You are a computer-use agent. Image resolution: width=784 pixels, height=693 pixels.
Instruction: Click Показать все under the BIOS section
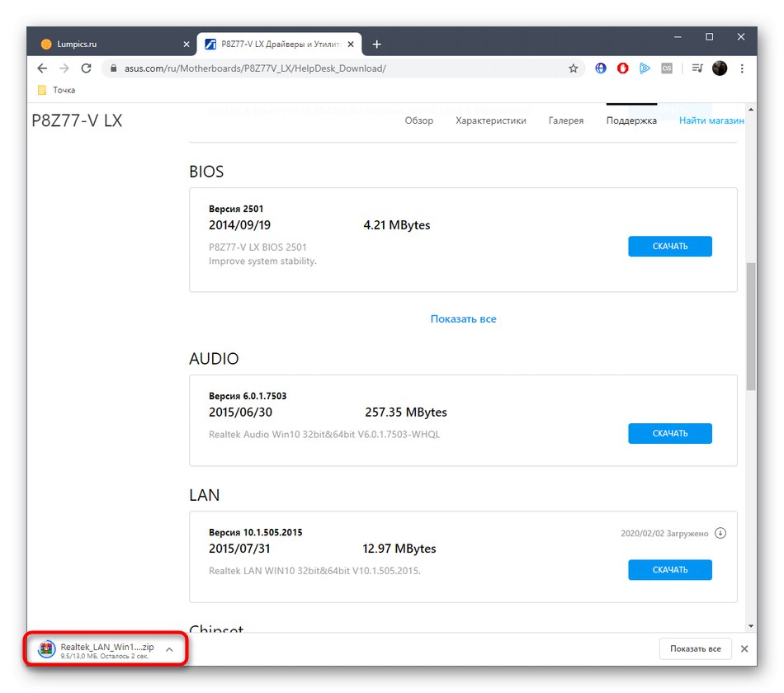coord(463,318)
